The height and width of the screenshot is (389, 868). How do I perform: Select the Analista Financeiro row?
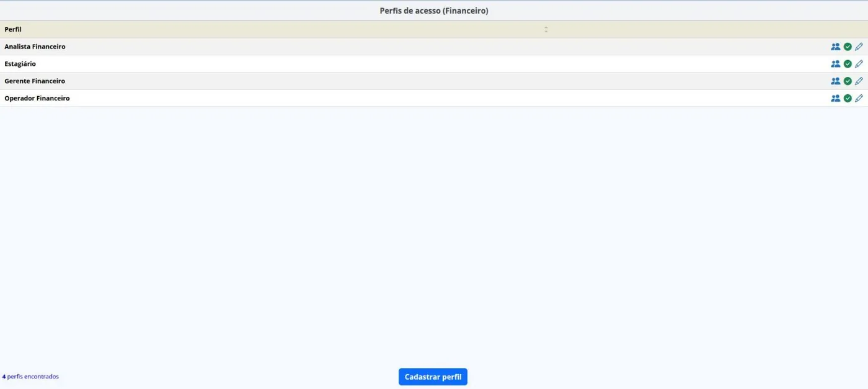tap(434, 47)
